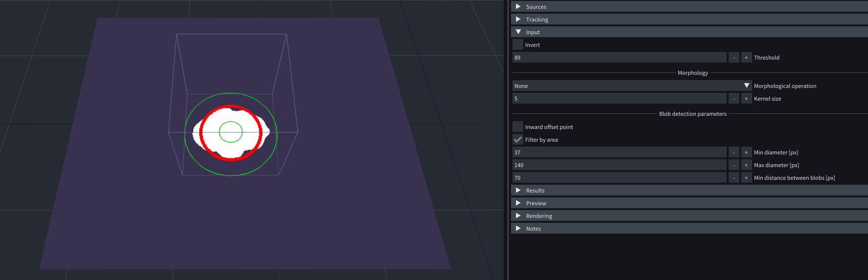Viewport: 868px width, 280px height.
Task: Decrease Min distance between blobs value
Action: click(x=734, y=177)
